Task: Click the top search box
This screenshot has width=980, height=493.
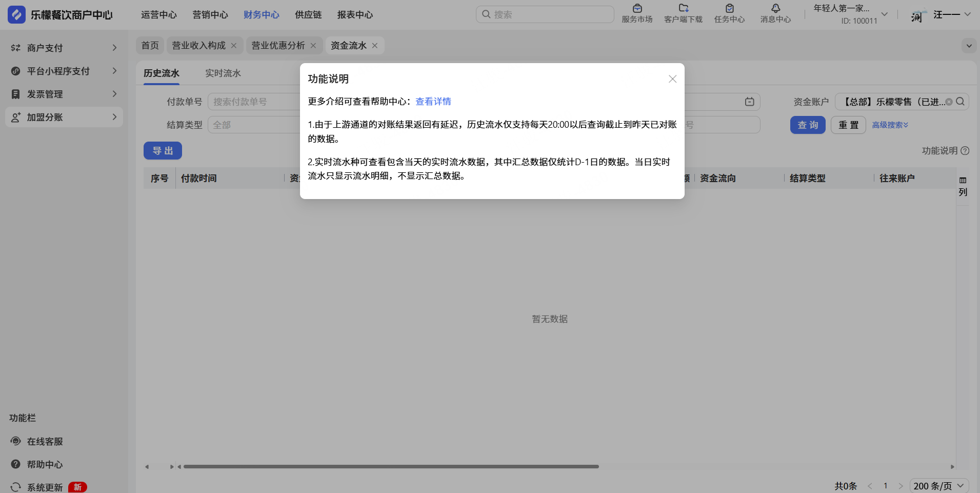Action: [x=545, y=14]
